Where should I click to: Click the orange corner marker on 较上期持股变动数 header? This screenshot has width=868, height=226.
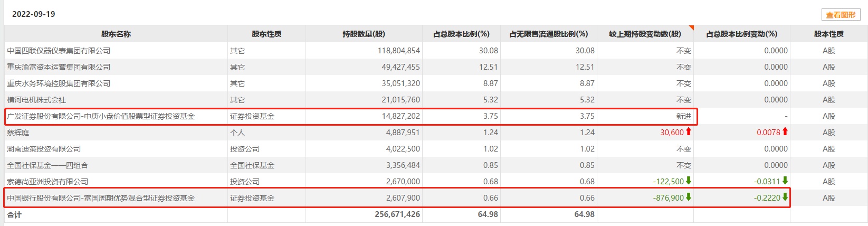coord(691,27)
